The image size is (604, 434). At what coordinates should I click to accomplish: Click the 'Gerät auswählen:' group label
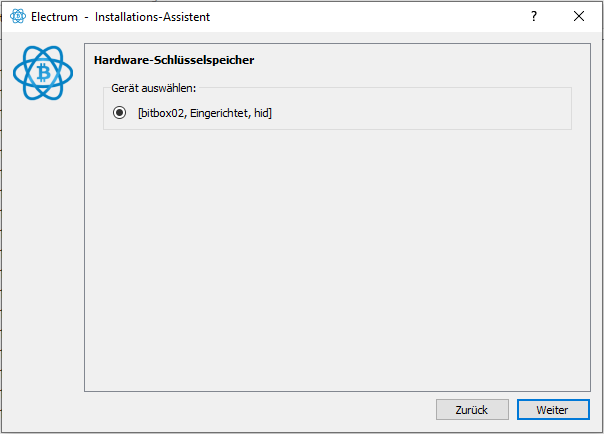(x=153, y=88)
